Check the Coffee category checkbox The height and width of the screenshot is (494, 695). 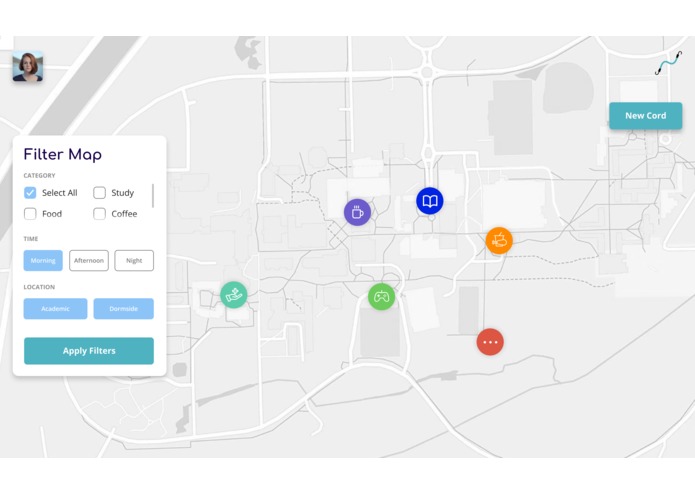coord(99,214)
